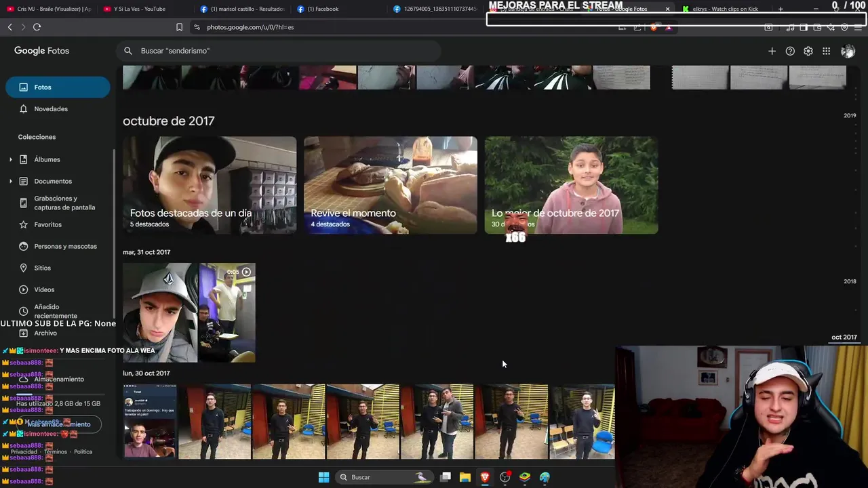This screenshot has width=868, height=488.
Task: Close the Google Fotos browser tab
Action: (x=667, y=9)
